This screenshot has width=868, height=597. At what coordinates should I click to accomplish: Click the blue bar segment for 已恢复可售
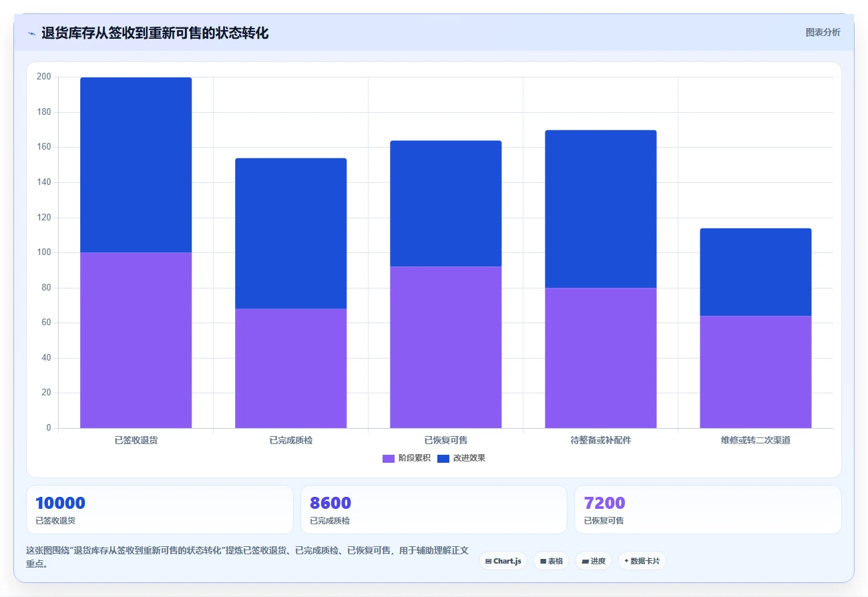click(x=446, y=204)
